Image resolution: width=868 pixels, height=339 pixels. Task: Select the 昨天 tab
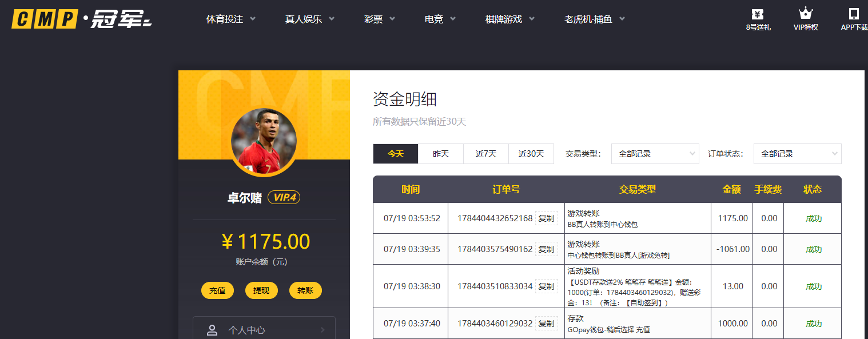point(441,154)
